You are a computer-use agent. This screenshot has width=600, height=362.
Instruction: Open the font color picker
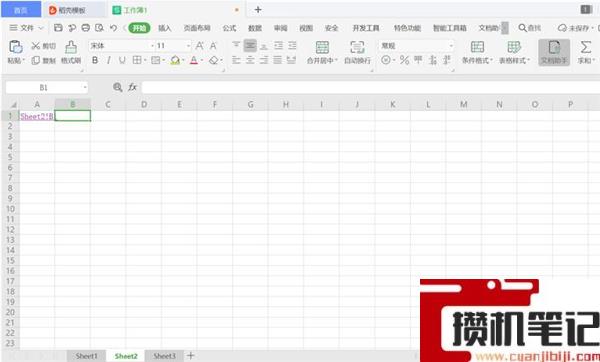point(194,60)
